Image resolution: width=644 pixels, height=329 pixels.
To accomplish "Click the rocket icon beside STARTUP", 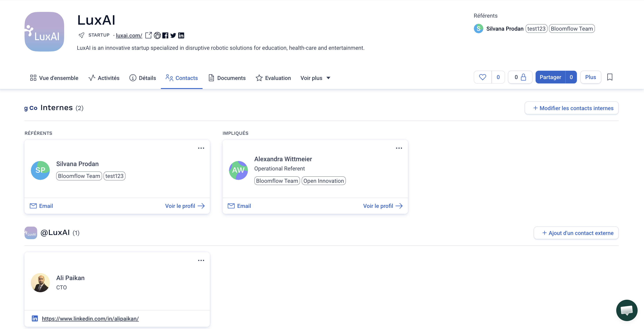I will [81, 35].
